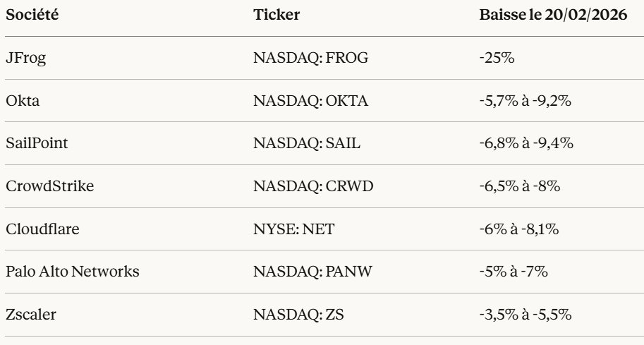
Task: Click the Baisse le 20/02/2026 header
Action: [x=553, y=16]
